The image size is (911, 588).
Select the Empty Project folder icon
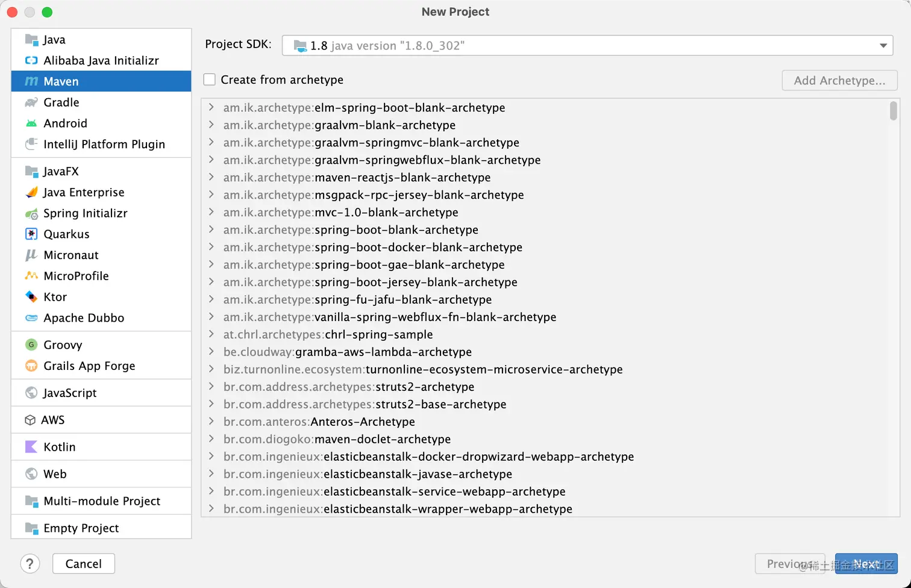coord(31,528)
